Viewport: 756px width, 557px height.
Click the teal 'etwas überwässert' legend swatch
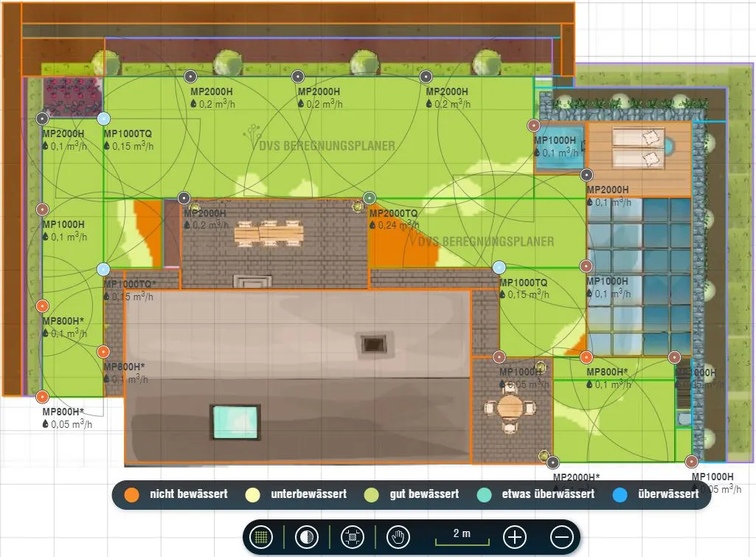(484, 494)
